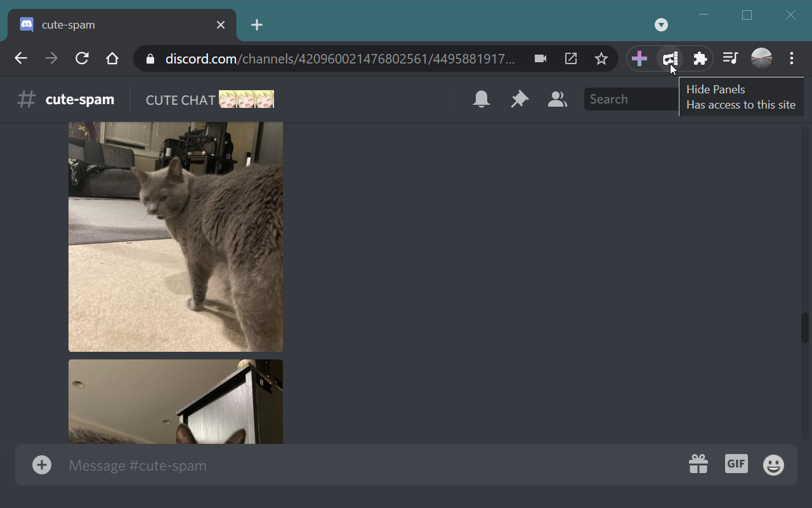Screen dimensions: 812x508
Task: Open a new browser tab
Action: [256, 25]
